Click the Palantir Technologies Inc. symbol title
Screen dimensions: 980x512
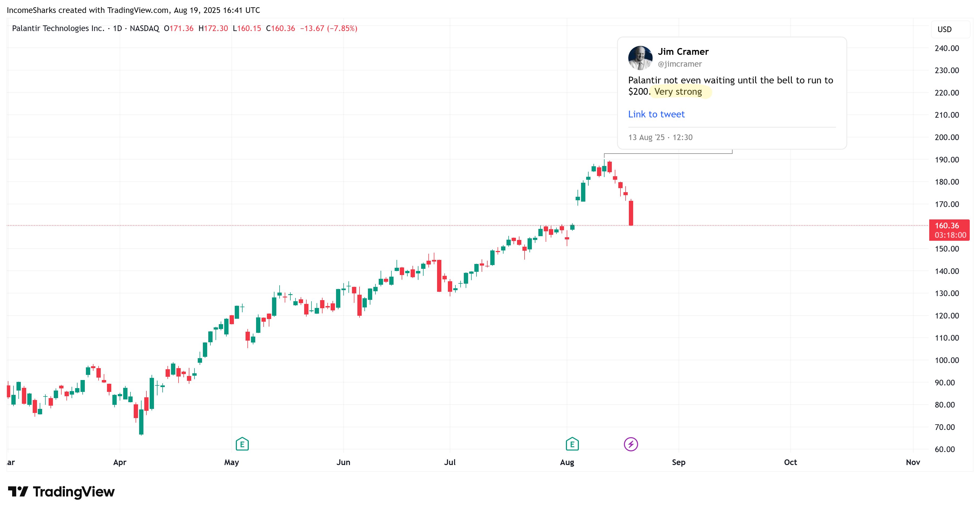(x=58, y=28)
